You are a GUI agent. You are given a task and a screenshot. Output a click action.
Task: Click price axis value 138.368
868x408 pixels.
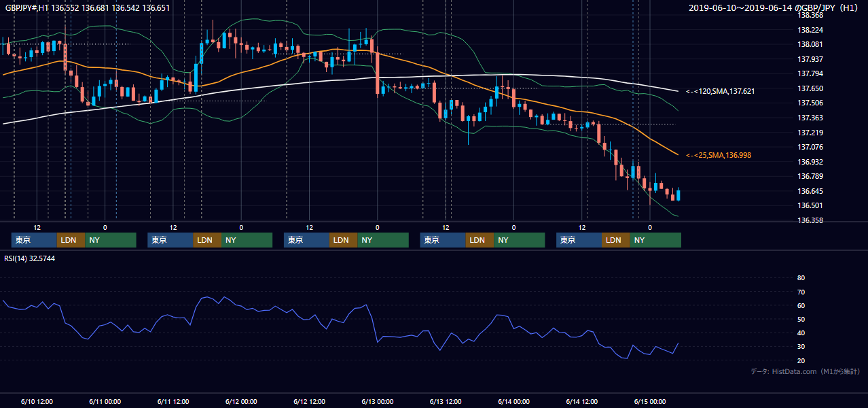(810, 15)
